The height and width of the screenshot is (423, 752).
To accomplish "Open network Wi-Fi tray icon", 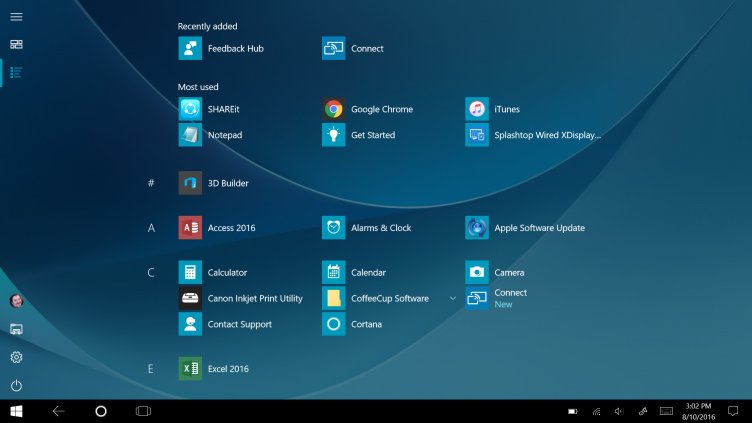I will 596,411.
